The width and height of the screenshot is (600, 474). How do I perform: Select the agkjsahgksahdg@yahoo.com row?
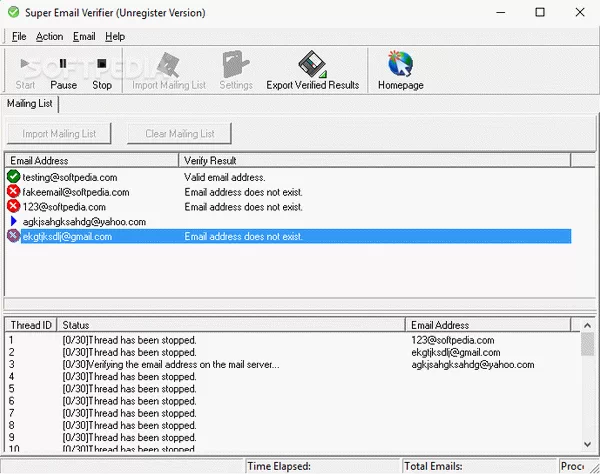tap(85, 222)
